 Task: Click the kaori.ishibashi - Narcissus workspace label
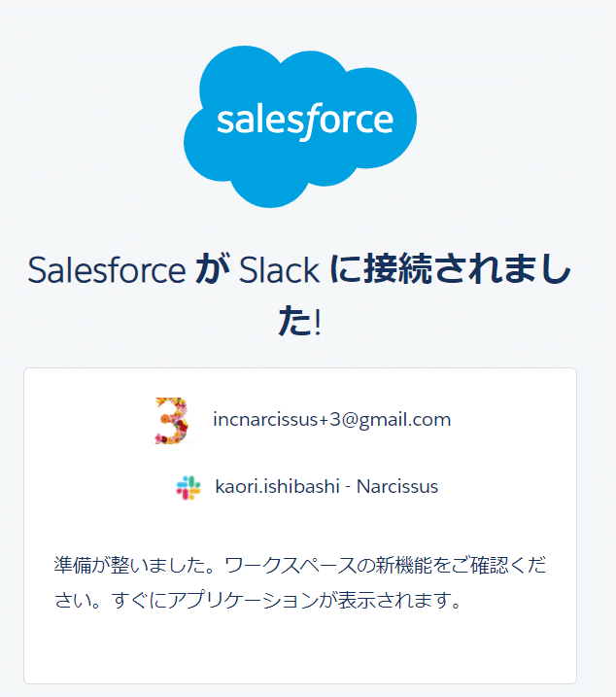pyautogui.click(x=326, y=487)
